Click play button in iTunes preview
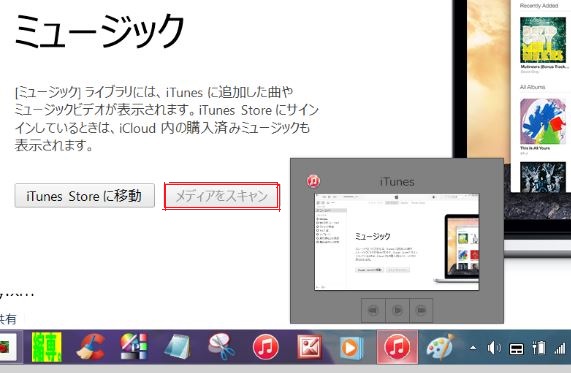Screen dimensions: 571x373 click(x=397, y=310)
